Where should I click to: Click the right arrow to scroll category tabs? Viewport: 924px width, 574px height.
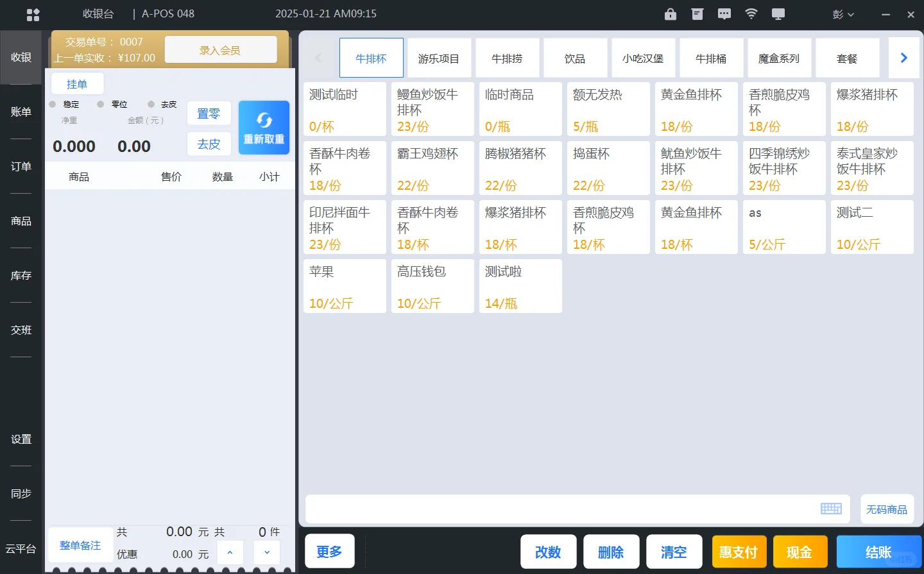click(x=903, y=57)
